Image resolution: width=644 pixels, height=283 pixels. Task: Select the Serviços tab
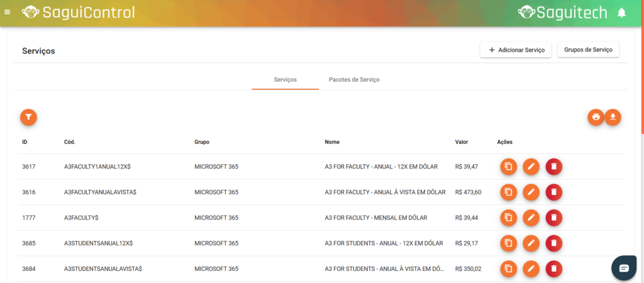[x=285, y=80]
